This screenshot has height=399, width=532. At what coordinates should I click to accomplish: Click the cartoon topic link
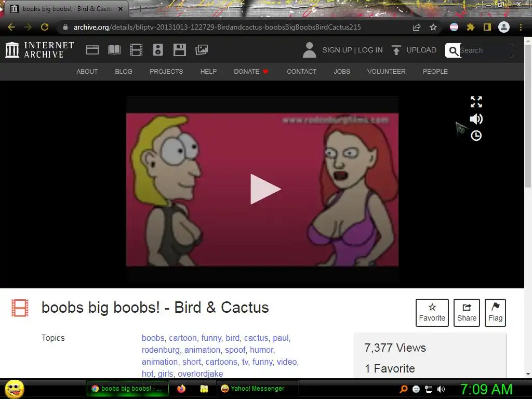(x=182, y=338)
